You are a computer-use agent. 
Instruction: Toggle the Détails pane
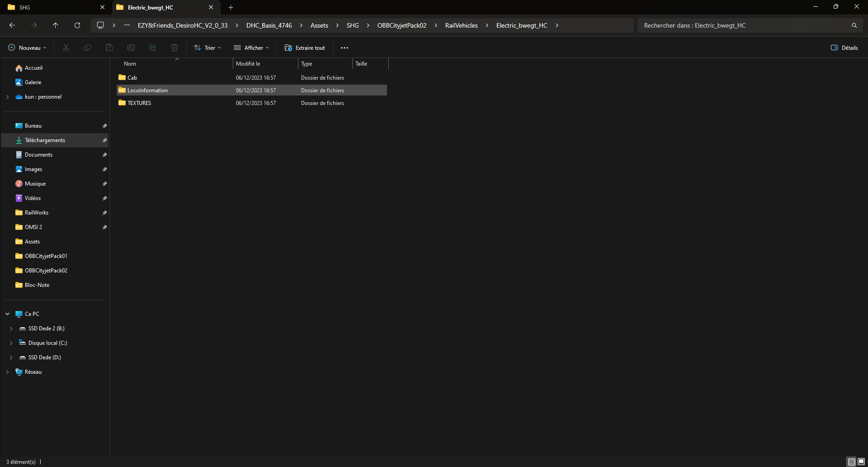844,48
